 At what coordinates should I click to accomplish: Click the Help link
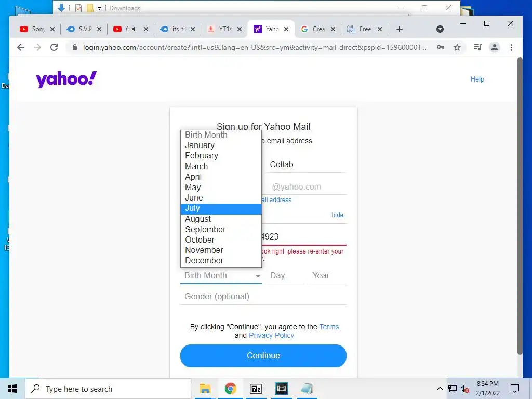477,79
